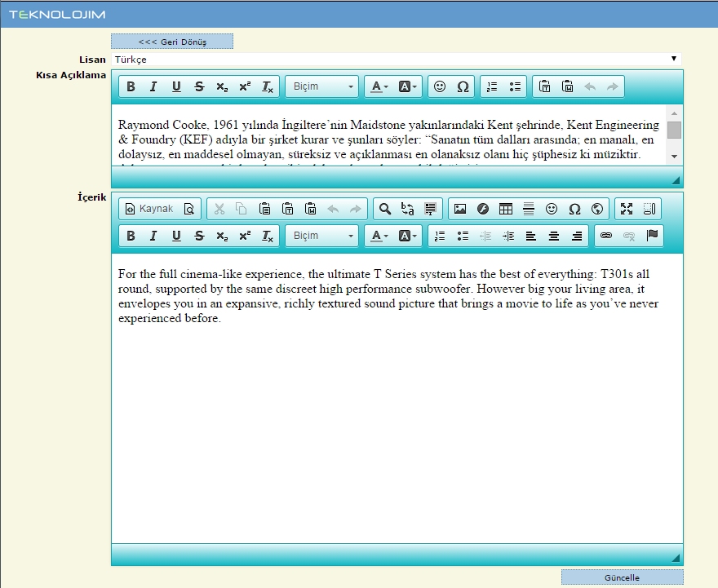Click into the İçerik text about T Series system
The height and width of the screenshot is (588, 718).
[388, 296]
